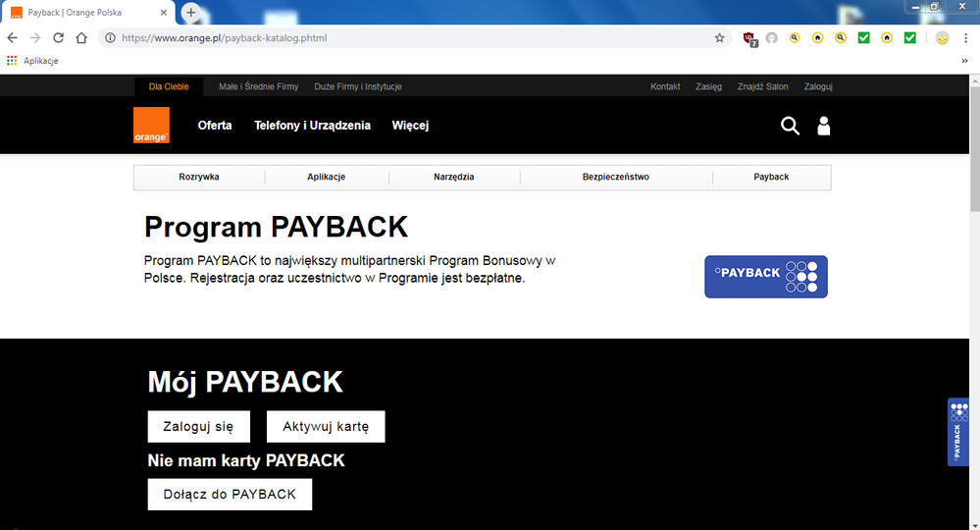Close the Payback Orange Polska tab
980x530 pixels.
pos(164,12)
